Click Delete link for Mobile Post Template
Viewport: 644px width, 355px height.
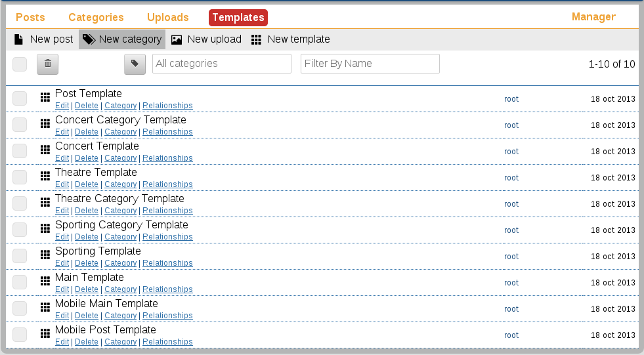coord(87,342)
